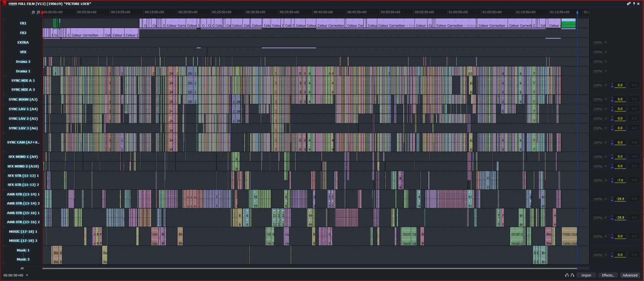This screenshot has width=644, height=281.
Task: Toggle the FX1 track selection
Action: click(23, 23)
